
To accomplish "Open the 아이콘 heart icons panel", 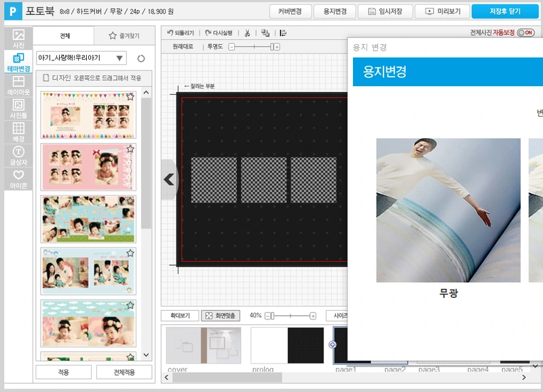I will [18, 179].
